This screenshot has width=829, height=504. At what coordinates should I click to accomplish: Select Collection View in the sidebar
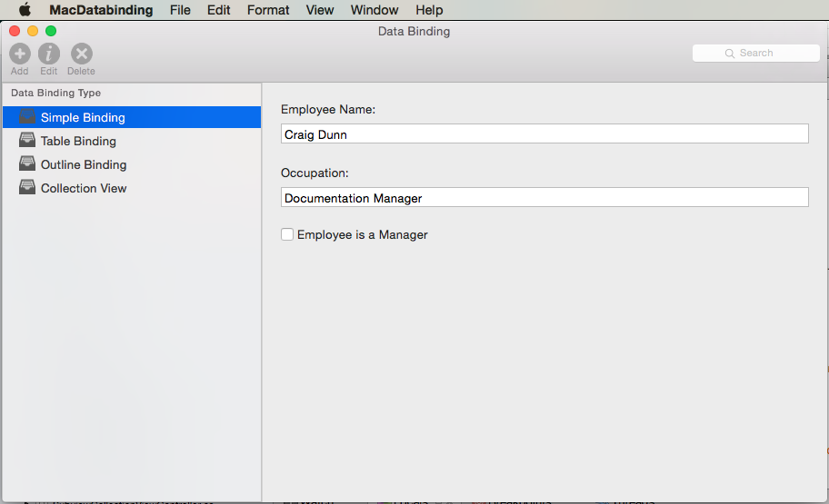coord(132,188)
